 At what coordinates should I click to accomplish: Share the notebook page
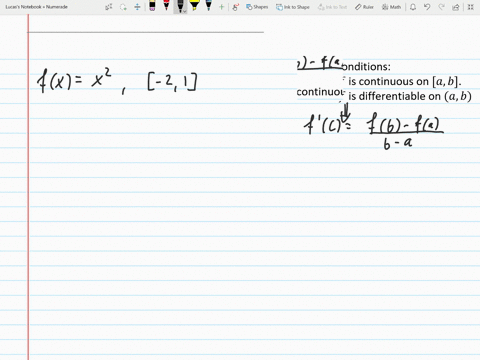[x=456, y=7]
